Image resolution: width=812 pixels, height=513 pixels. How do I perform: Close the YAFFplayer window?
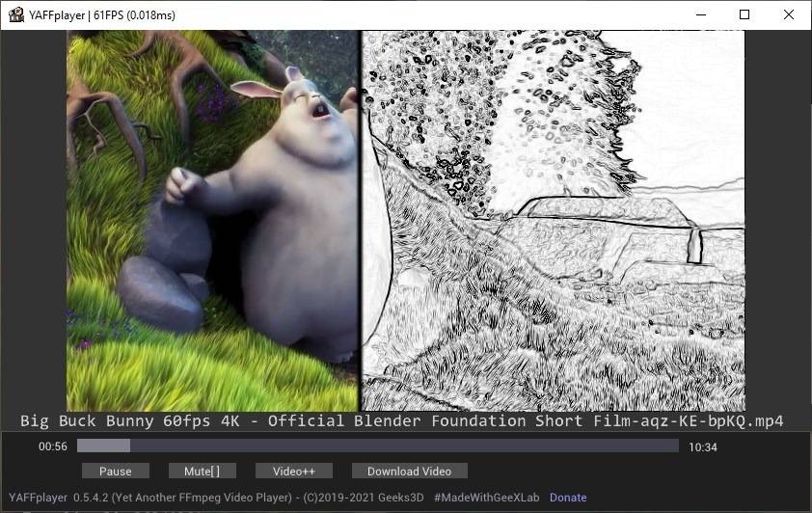[789, 15]
